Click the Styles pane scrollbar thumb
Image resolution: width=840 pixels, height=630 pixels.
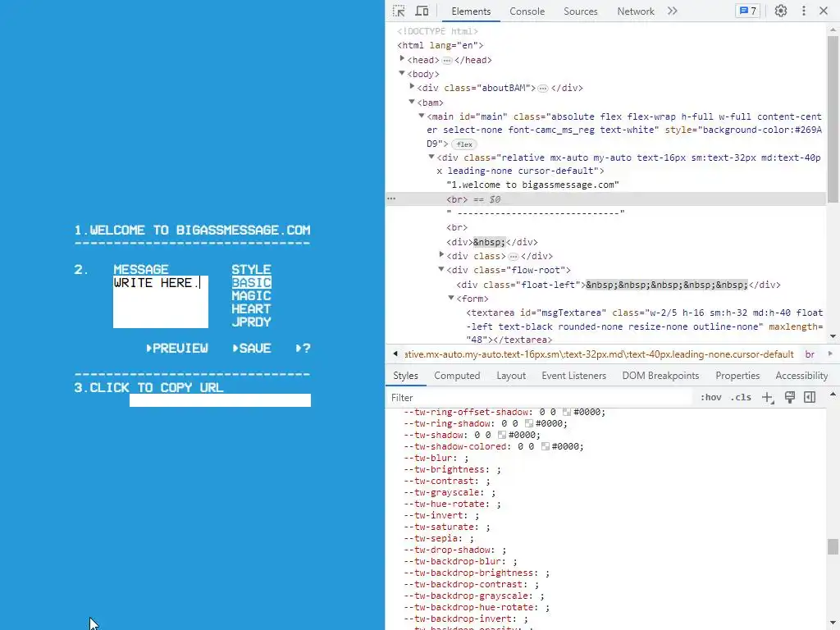point(833,546)
